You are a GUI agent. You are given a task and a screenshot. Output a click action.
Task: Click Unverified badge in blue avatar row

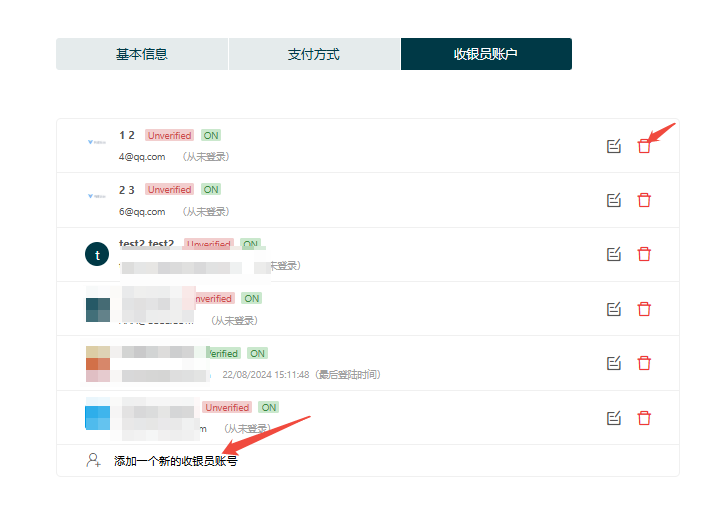(227, 407)
